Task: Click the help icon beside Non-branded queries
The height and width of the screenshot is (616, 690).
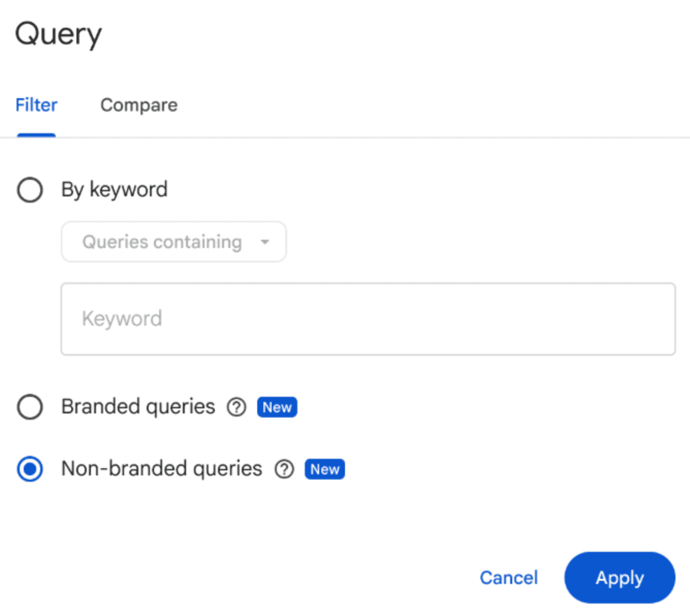Action: click(284, 469)
